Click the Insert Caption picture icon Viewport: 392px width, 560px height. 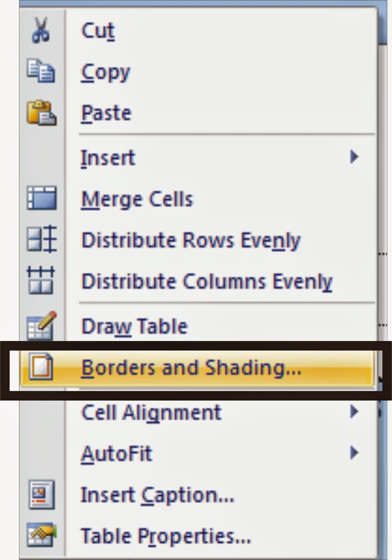[x=42, y=494]
